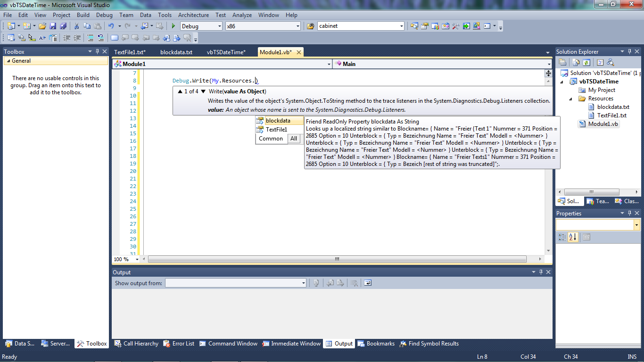Open the Architecture menu

[x=193, y=15]
